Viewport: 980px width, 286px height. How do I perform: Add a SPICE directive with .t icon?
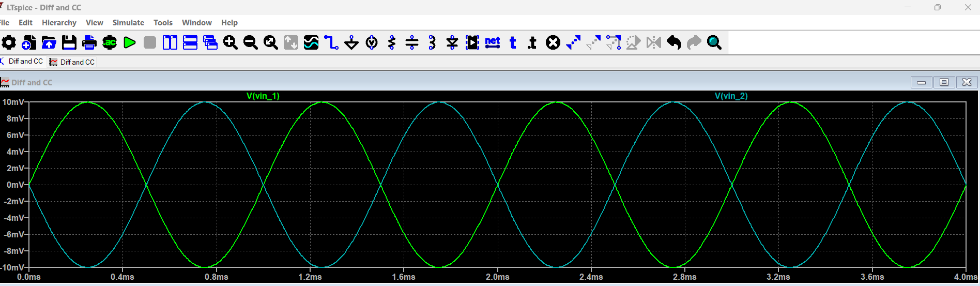tap(533, 42)
